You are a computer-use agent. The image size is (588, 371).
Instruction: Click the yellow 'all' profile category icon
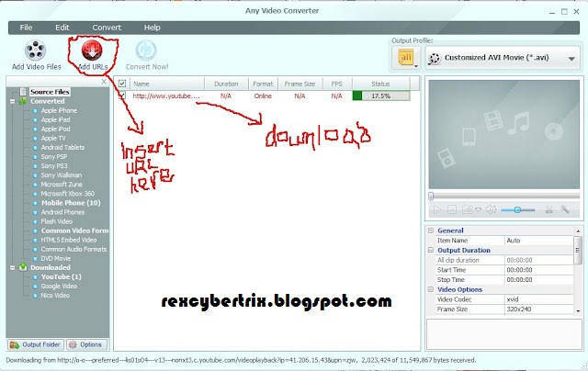[x=406, y=58]
